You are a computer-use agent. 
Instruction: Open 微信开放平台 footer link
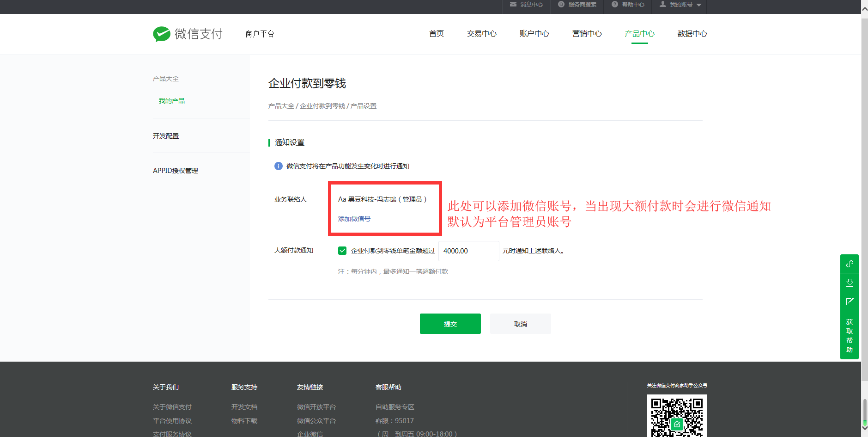point(316,407)
